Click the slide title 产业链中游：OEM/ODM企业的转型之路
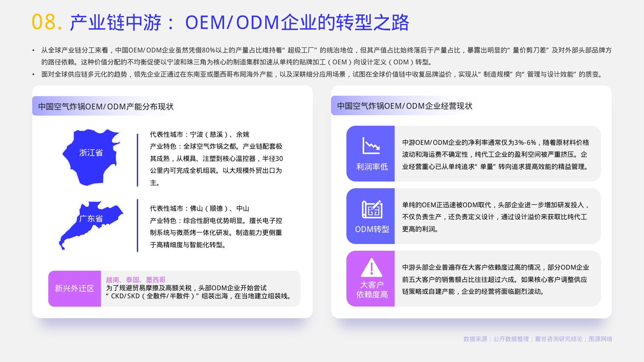 click(239, 23)
